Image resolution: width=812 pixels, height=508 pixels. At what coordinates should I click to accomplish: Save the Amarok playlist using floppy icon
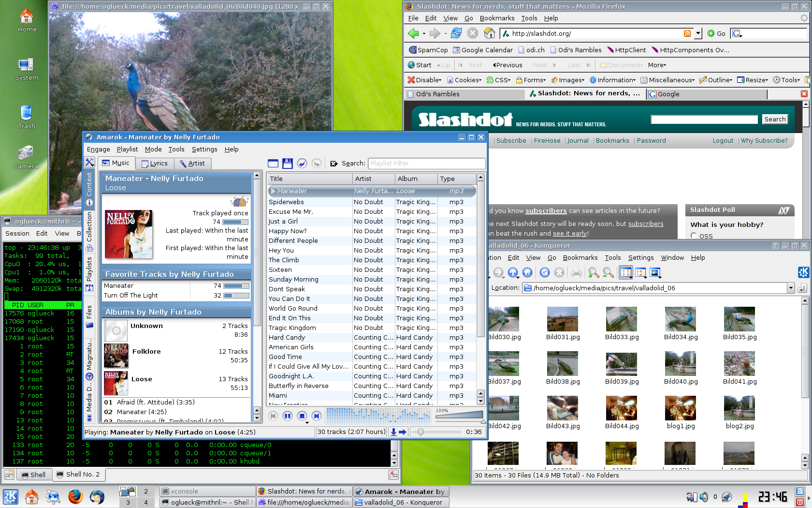click(288, 164)
